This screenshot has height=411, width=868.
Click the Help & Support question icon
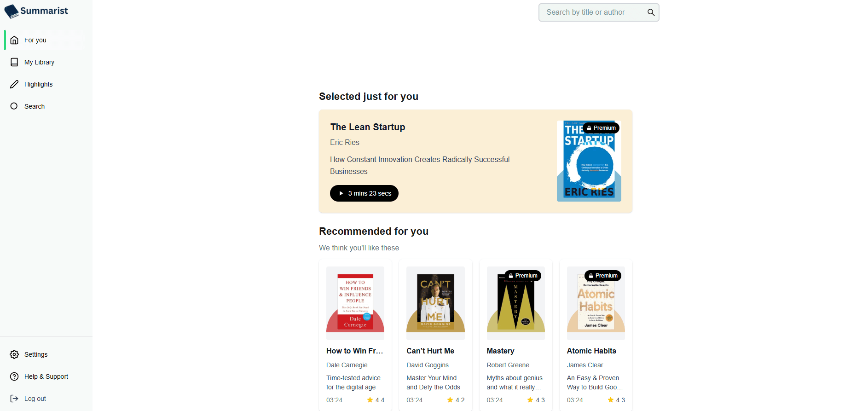click(14, 376)
